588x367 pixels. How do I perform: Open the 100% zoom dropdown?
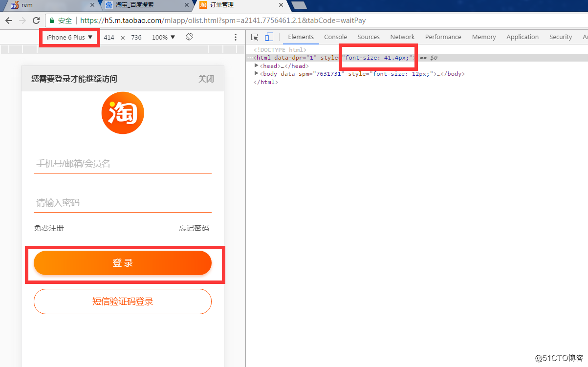pyautogui.click(x=163, y=37)
